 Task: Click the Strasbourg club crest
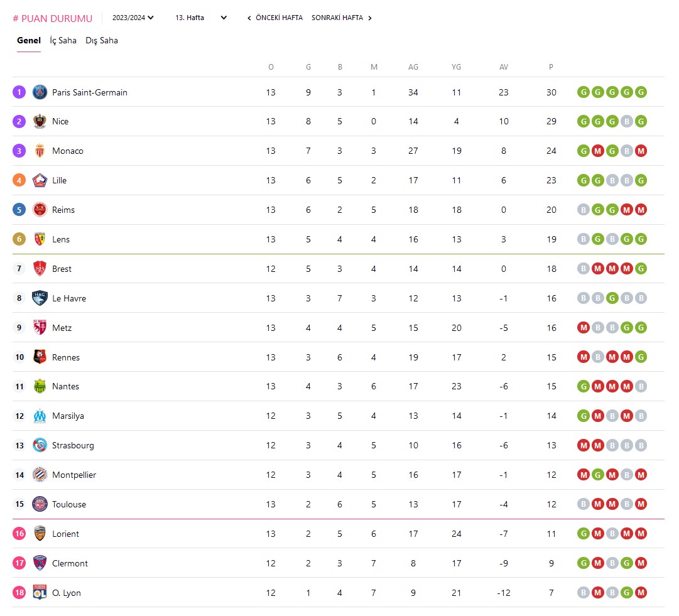(40, 445)
